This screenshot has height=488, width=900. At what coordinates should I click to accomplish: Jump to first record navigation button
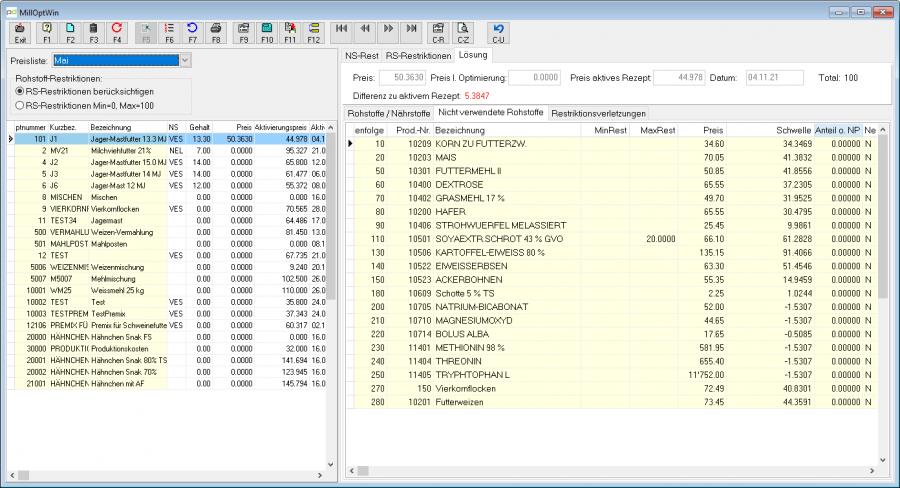(x=342, y=33)
